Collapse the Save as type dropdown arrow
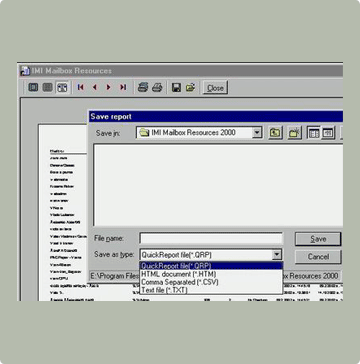The width and height of the screenshot is (360, 364). click(x=277, y=255)
